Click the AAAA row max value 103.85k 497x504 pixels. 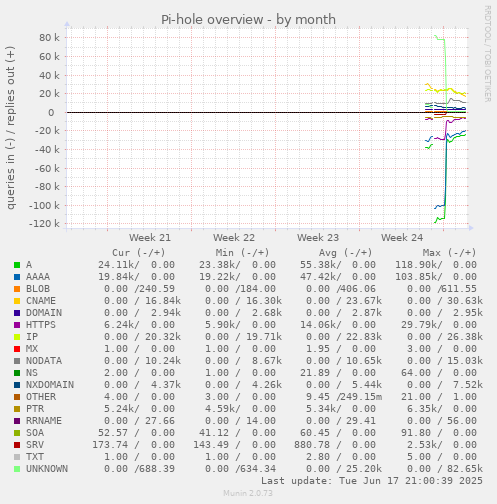pos(417,277)
